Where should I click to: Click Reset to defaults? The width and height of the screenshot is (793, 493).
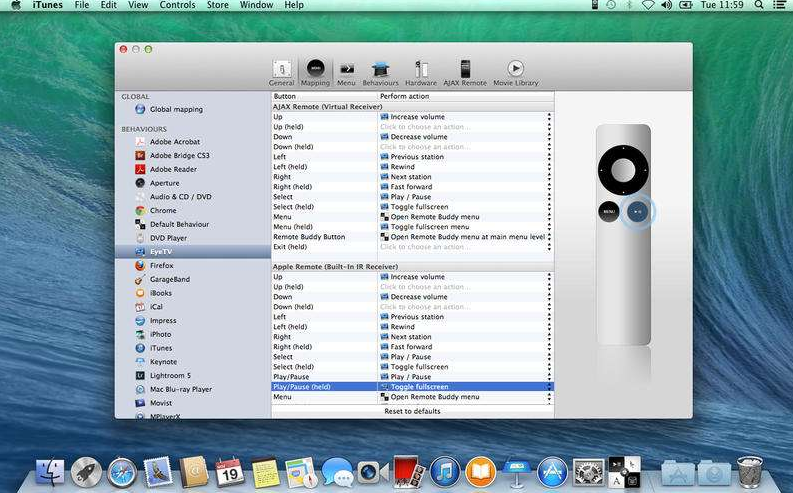pyautogui.click(x=412, y=411)
